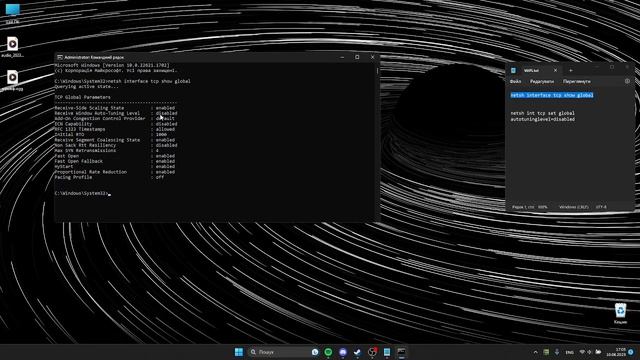Screen dimensions: 640x360
Task: Click the 'Fast Open Fallback' line
Action: [x=115, y=161]
